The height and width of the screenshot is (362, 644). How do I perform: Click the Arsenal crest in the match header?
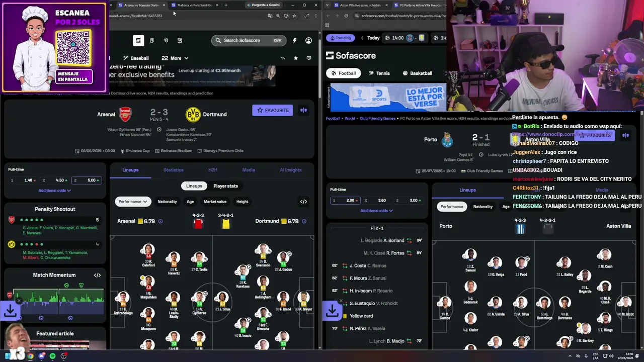(x=125, y=115)
